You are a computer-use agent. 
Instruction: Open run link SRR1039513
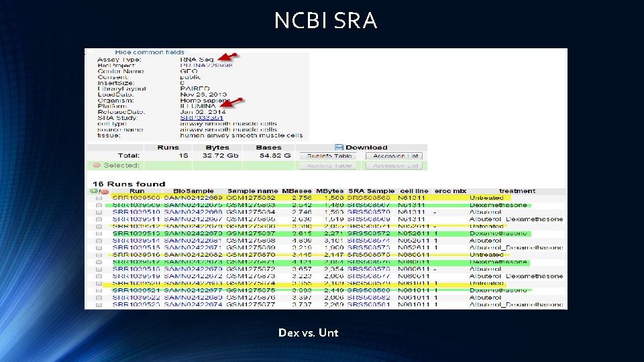pyautogui.click(x=136, y=233)
